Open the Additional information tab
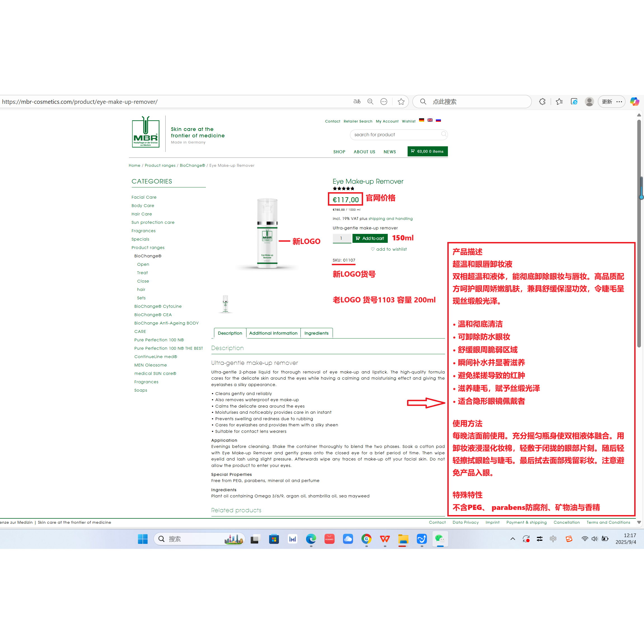644x644 pixels. pyautogui.click(x=273, y=333)
